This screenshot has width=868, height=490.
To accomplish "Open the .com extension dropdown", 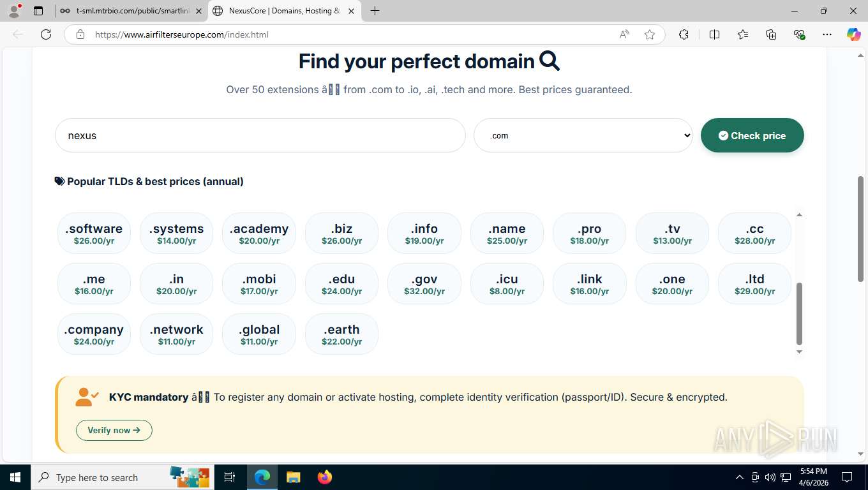I will click(583, 135).
